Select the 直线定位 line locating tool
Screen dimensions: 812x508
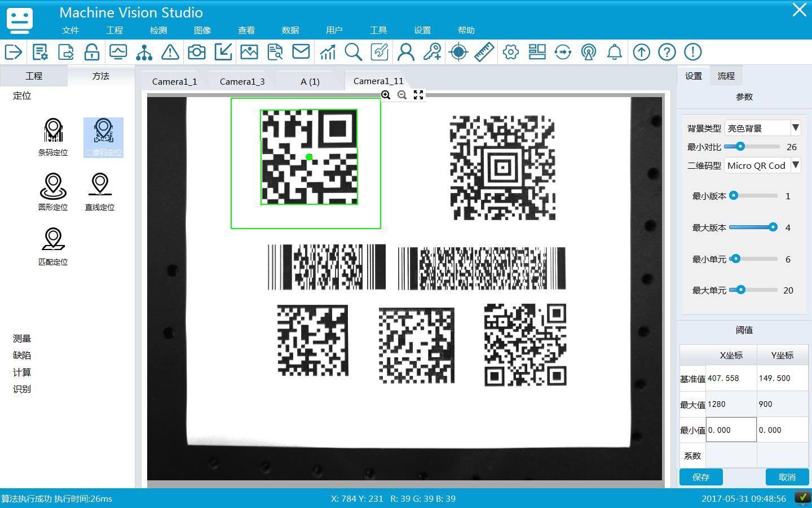coord(100,192)
